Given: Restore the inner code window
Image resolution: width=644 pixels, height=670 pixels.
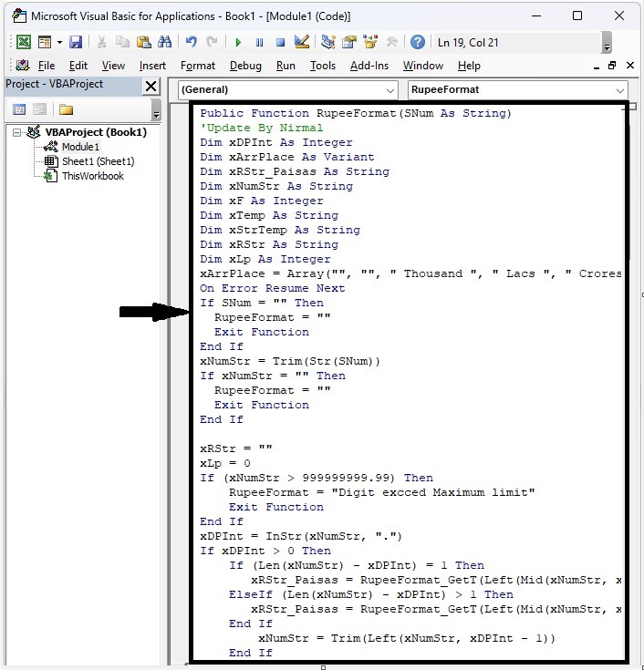Looking at the screenshot, I should tap(612, 66).
